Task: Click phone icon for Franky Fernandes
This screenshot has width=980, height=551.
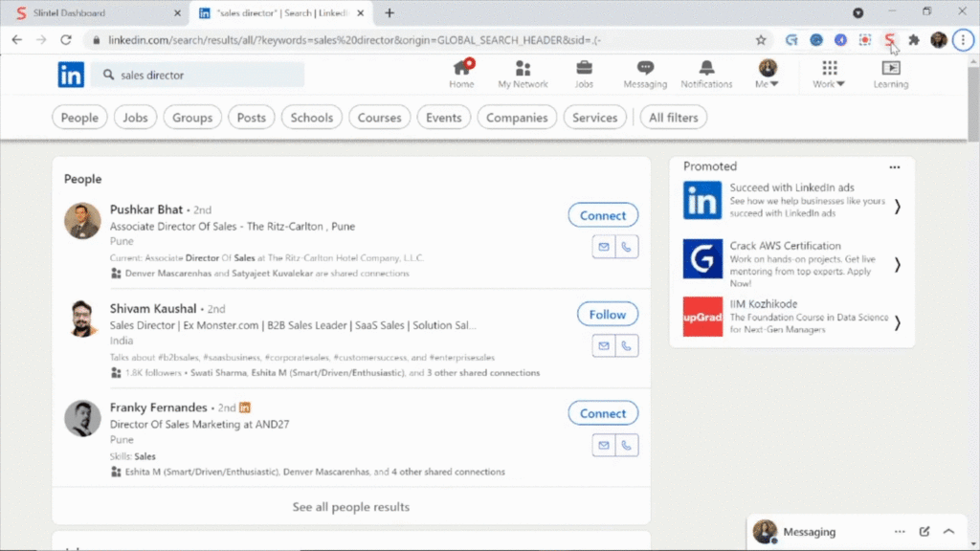Action: click(x=626, y=446)
